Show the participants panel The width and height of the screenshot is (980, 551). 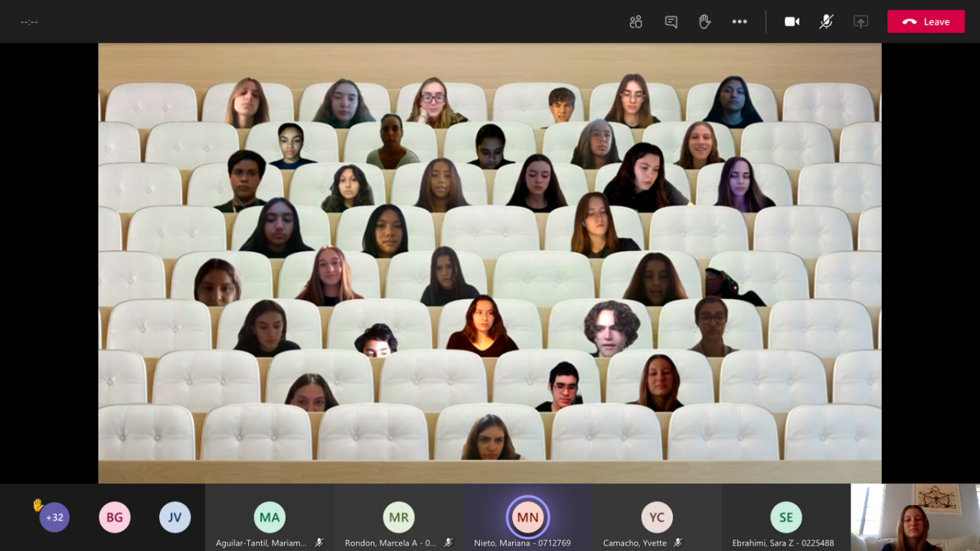tap(635, 21)
